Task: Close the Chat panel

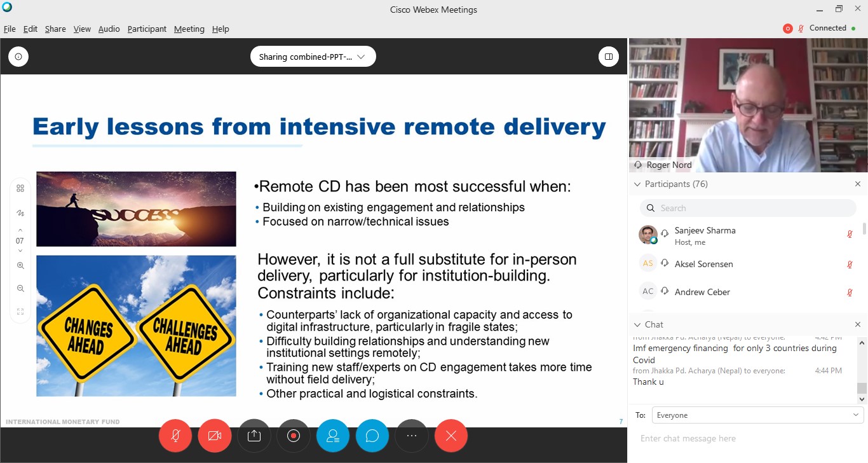Action: (857, 324)
